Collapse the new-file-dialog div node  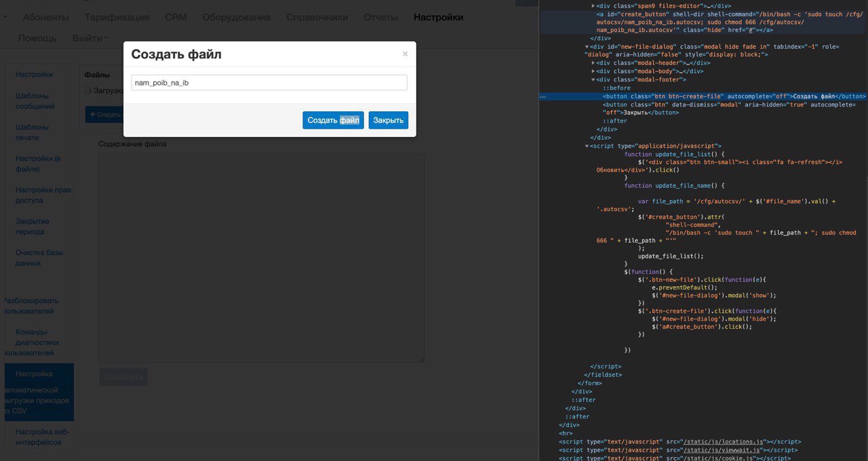pyautogui.click(x=587, y=47)
